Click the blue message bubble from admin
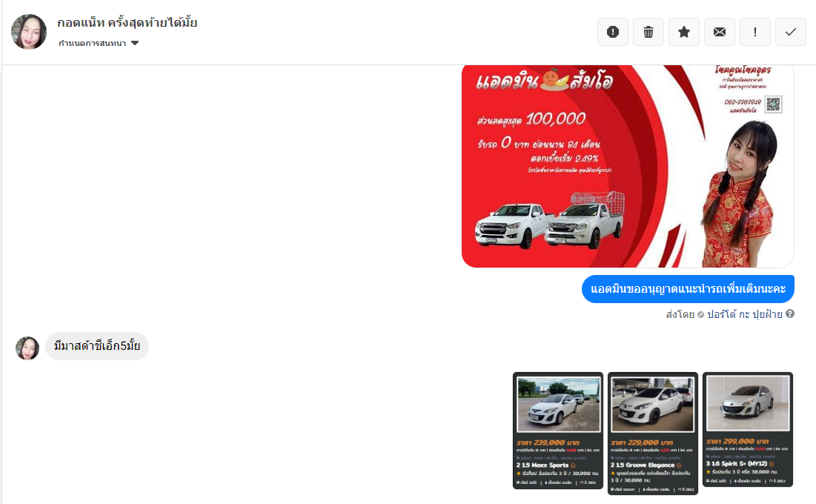This screenshot has height=504, width=816. (688, 289)
